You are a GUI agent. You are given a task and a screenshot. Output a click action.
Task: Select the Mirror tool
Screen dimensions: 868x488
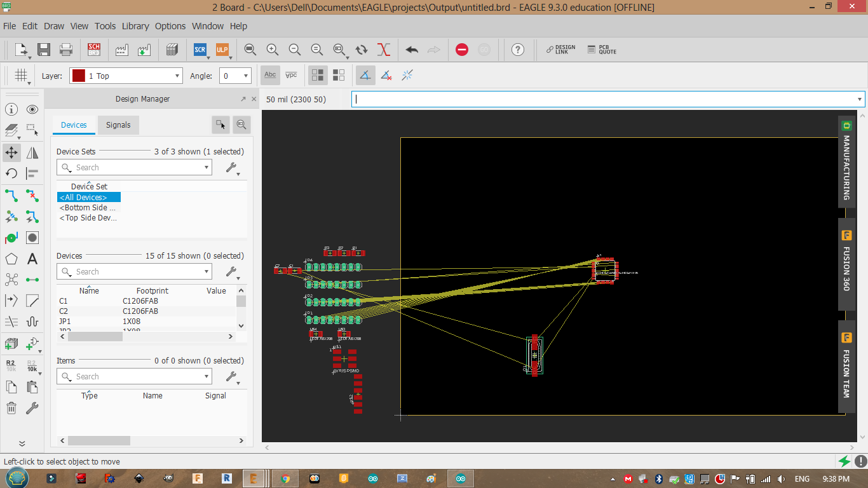point(32,152)
